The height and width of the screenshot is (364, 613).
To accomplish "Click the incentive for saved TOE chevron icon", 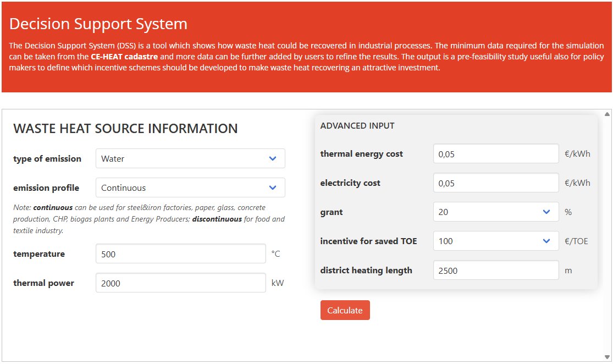I will (x=546, y=241).
